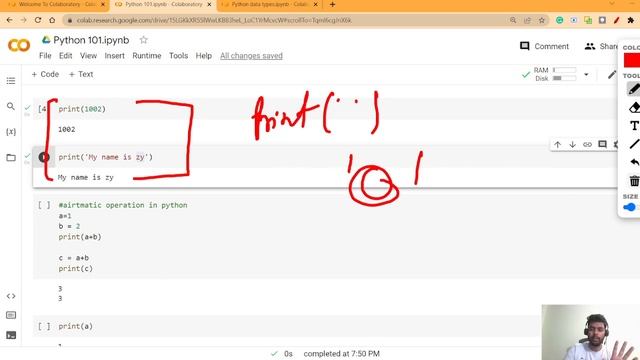This screenshot has height=360, width=640.
Task: Close the Python 101.ipynb tab
Action: click(x=209, y=4)
